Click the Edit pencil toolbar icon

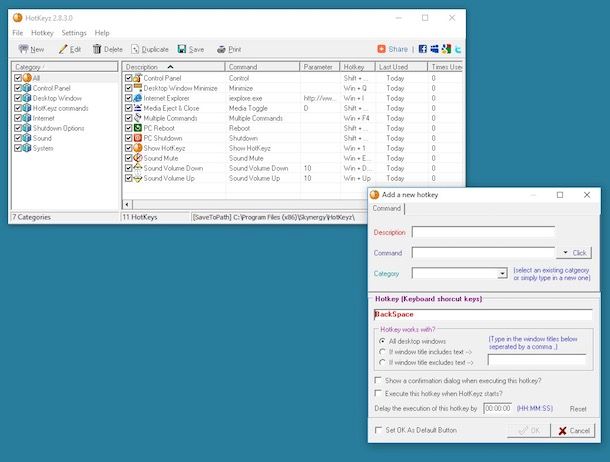click(63, 49)
